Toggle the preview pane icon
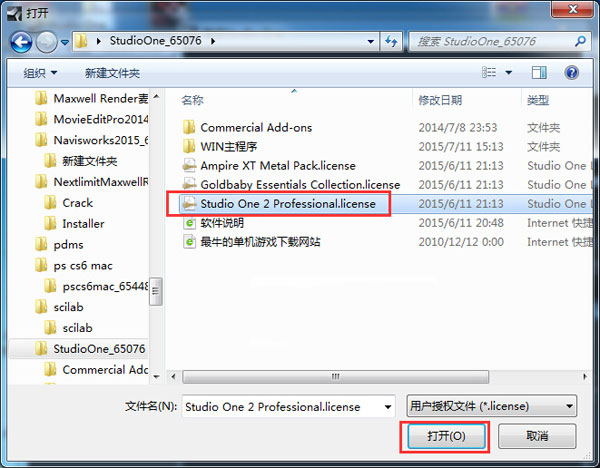The image size is (600, 468). point(539,72)
